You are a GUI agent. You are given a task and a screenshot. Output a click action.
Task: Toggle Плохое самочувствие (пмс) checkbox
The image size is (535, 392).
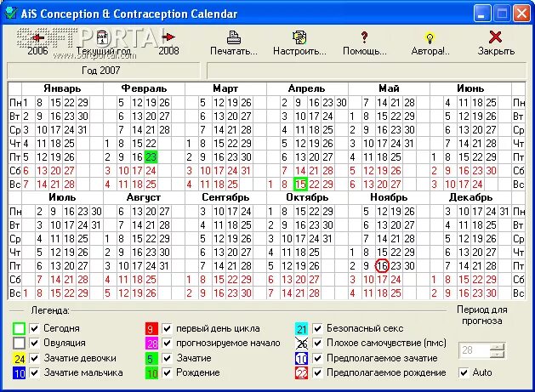pyautogui.click(x=317, y=343)
